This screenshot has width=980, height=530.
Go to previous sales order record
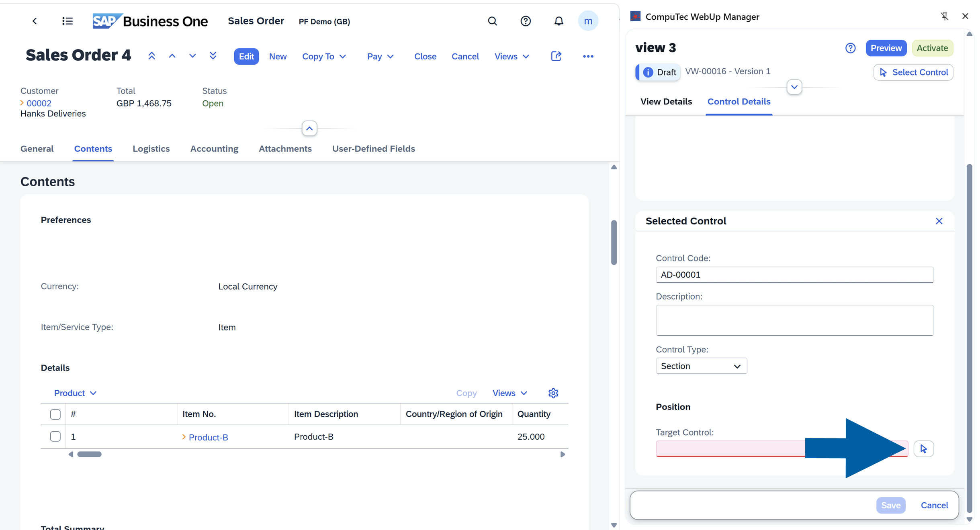coord(172,56)
